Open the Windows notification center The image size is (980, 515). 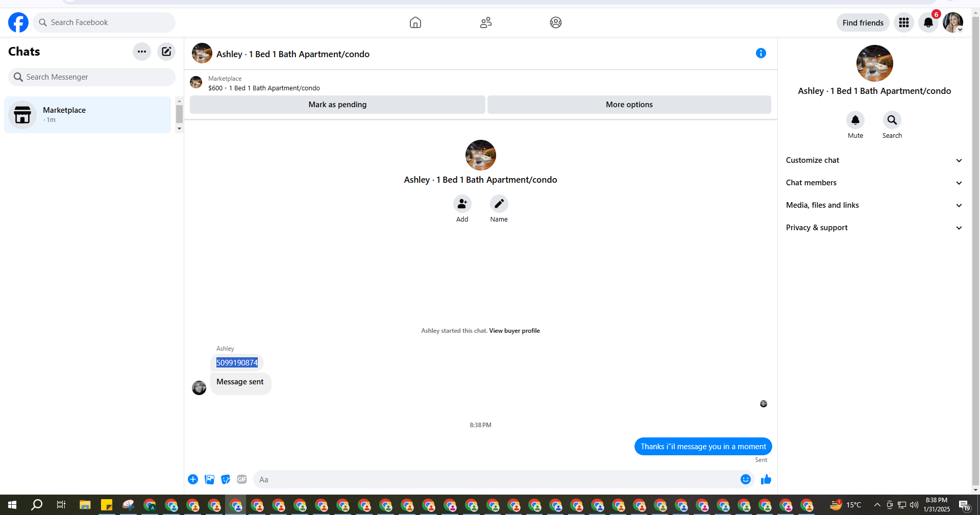pos(964,505)
